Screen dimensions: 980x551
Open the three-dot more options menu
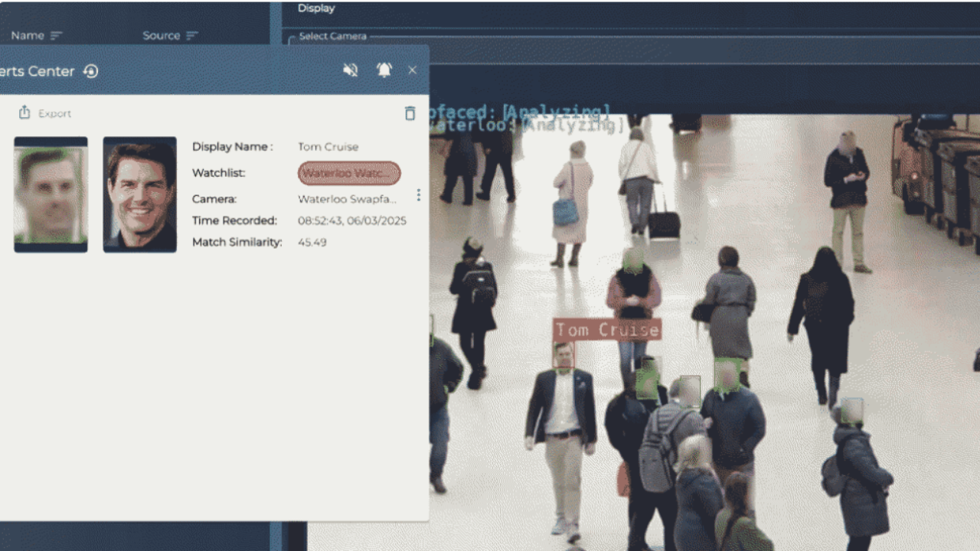click(418, 195)
